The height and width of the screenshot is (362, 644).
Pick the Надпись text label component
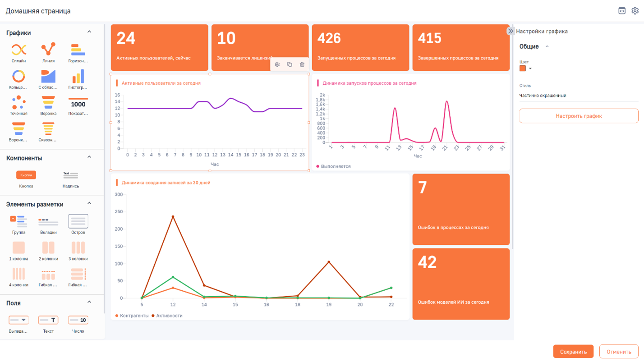click(x=71, y=179)
